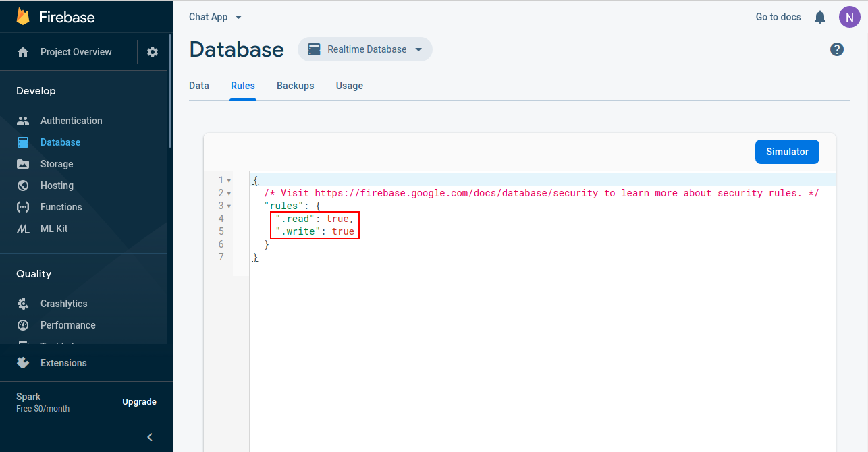Viewport: 868px width, 452px height.
Task: Open the Realtime Database selector
Action: tap(364, 49)
